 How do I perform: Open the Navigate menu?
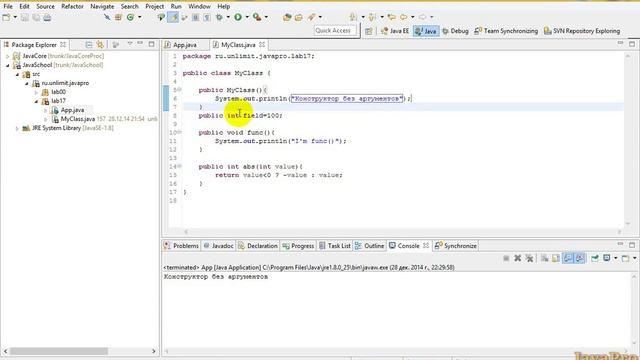[102, 7]
